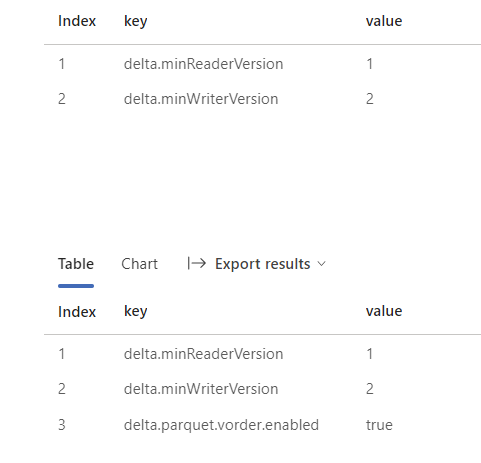Select the Index column header in top table
Screen dimensions: 481x463
point(77,21)
